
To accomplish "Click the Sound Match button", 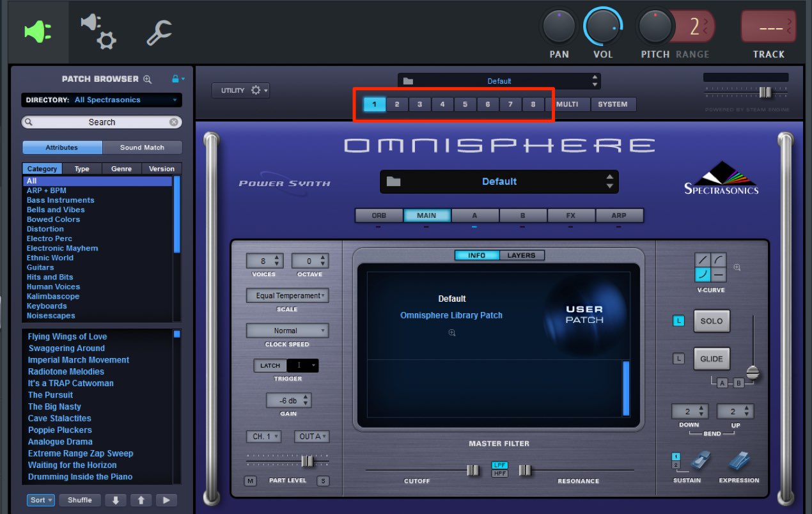I will tap(142, 148).
